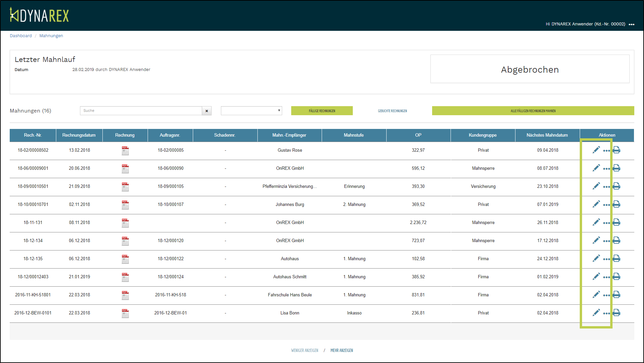Open the PDF invoice for invoice 18-11-131
This screenshot has height=363, width=644.
tap(125, 223)
